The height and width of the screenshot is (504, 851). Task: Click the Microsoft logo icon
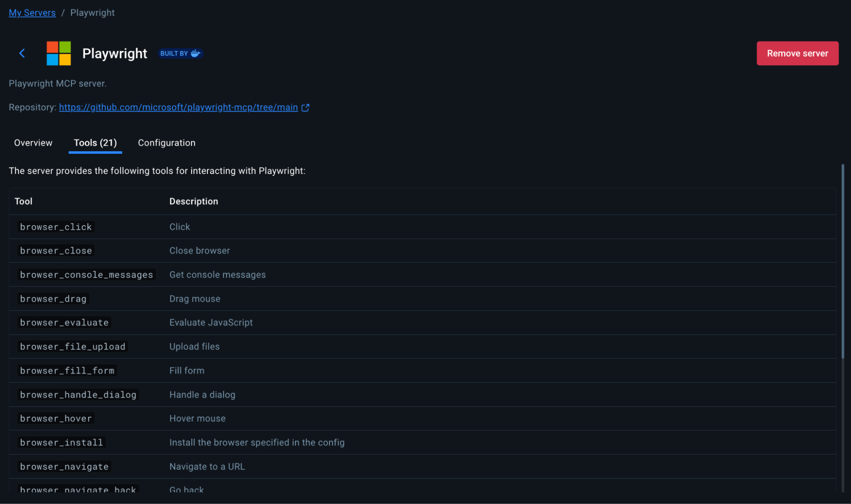coord(59,53)
